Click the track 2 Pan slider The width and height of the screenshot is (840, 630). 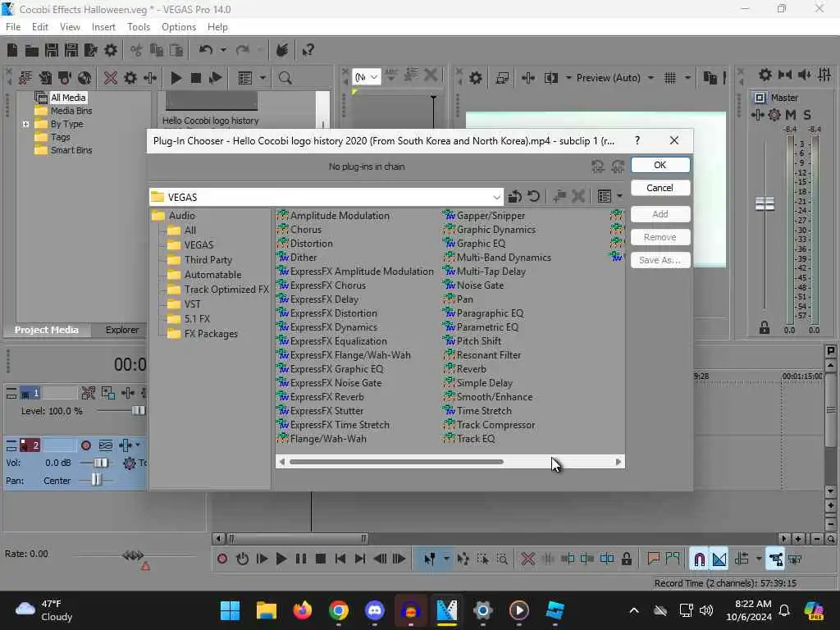tap(95, 480)
